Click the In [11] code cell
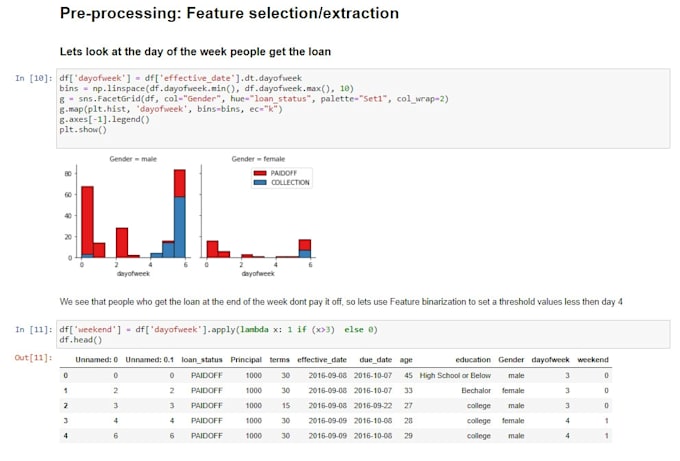This screenshot has width=680, height=461. (x=363, y=334)
